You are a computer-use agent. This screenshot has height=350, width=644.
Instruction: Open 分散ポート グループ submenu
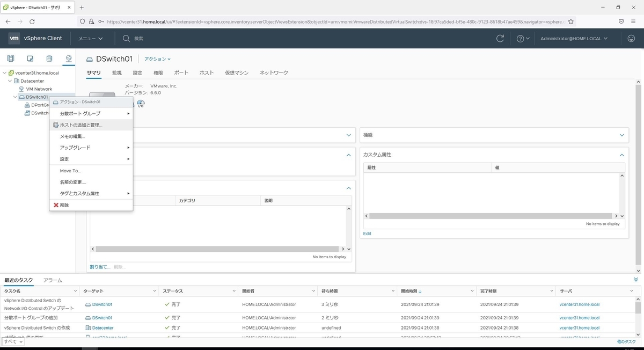click(x=91, y=114)
